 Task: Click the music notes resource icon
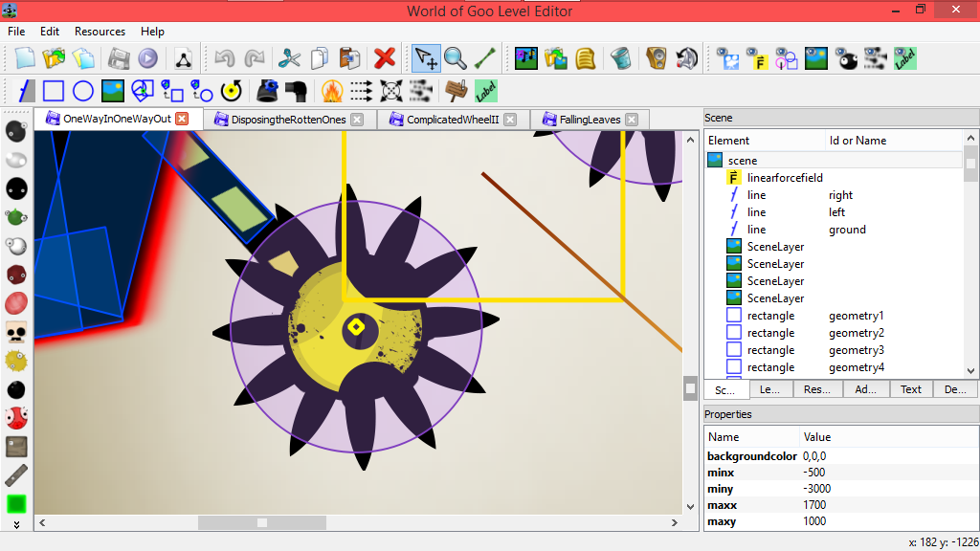coord(525,58)
